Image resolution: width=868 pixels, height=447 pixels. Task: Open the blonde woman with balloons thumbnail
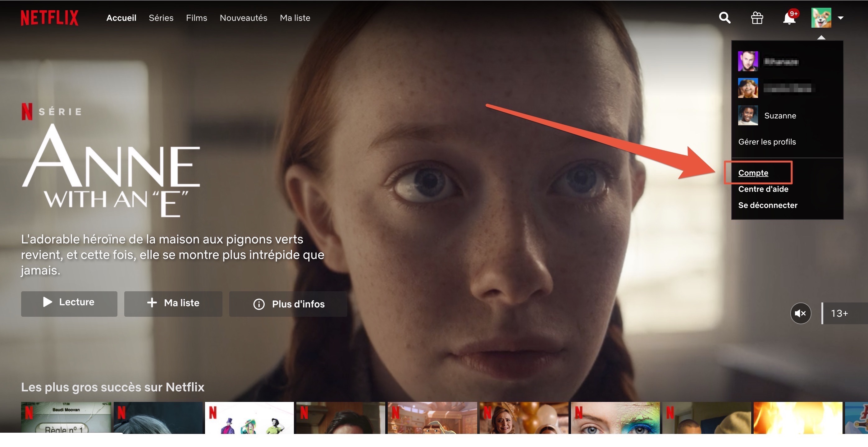[524, 417]
